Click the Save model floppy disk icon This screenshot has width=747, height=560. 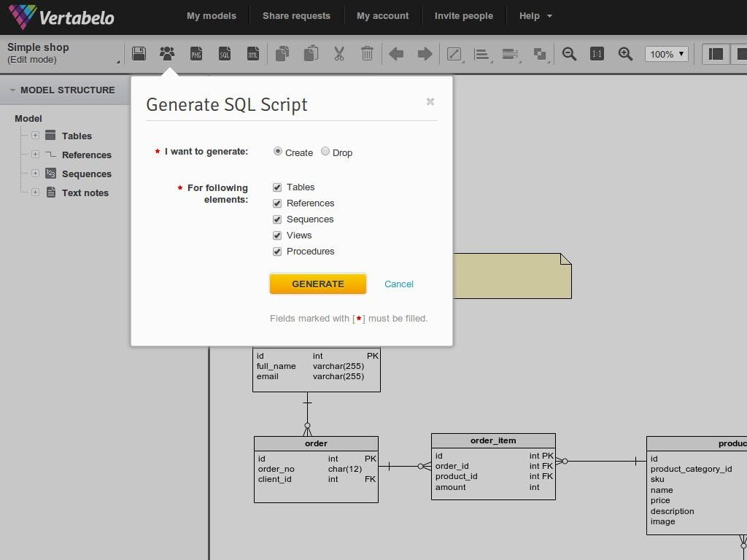click(139, 53)
